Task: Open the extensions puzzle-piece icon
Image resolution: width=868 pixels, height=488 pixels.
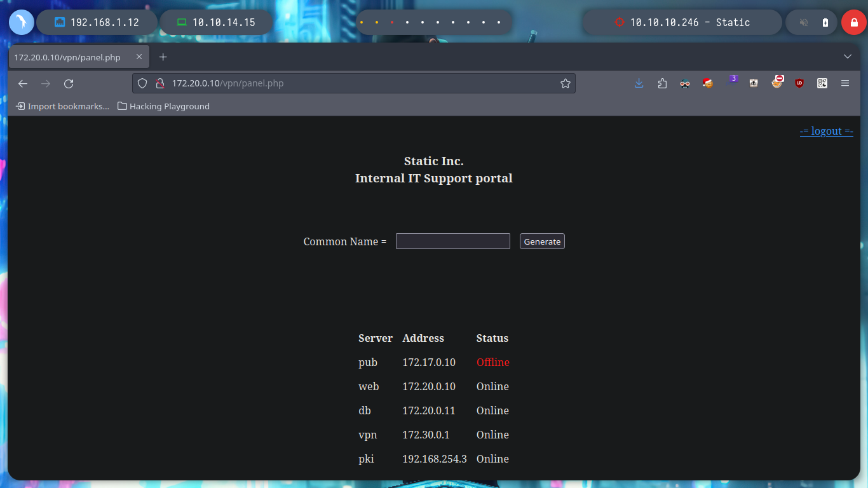Action: click(662, 83)
